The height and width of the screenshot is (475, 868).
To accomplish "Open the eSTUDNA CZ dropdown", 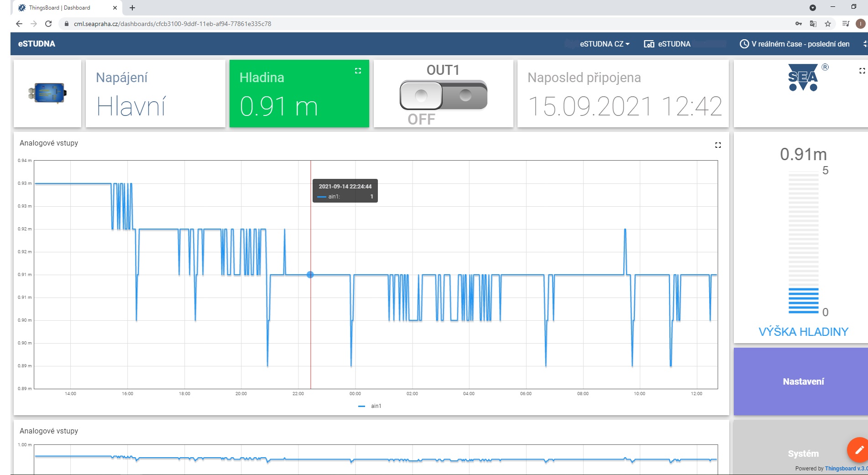I will click(605, 44).
